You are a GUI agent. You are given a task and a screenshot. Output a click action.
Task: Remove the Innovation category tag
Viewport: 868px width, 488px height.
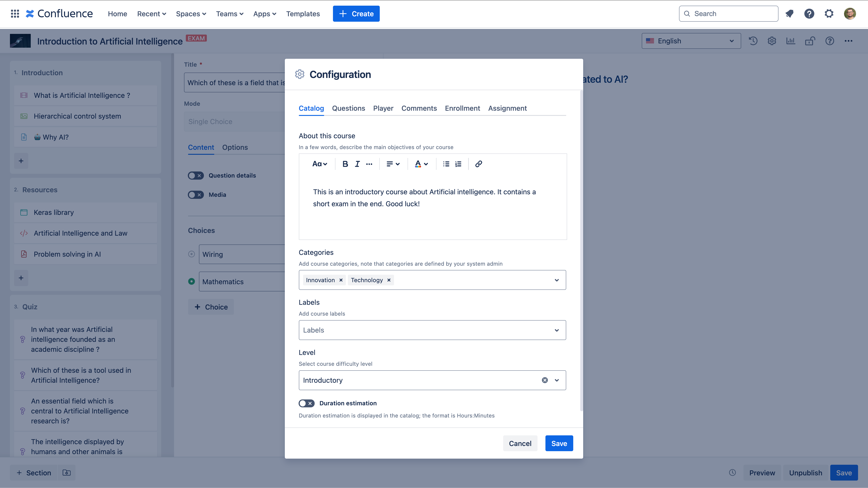pos(341,280)
